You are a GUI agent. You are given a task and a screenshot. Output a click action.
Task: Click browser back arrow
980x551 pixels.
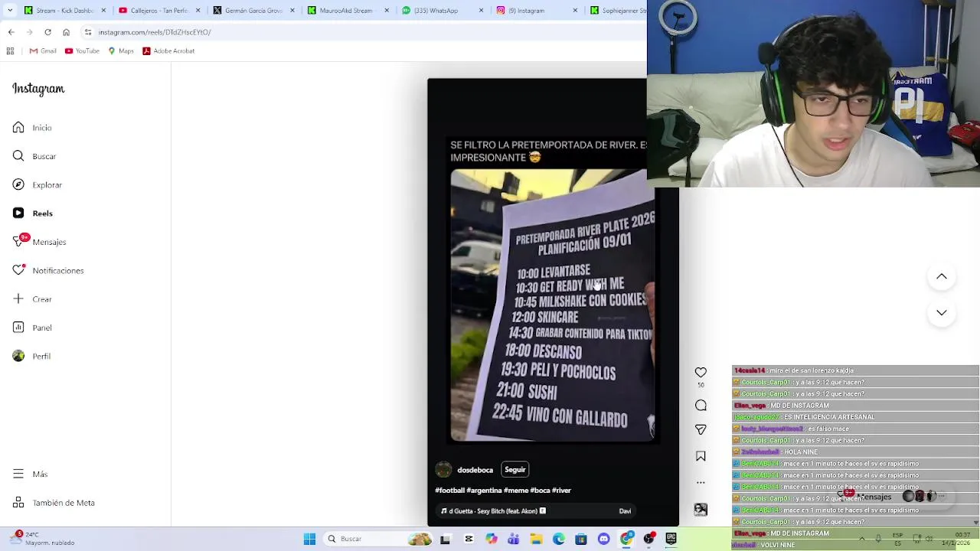pos(11,32)
